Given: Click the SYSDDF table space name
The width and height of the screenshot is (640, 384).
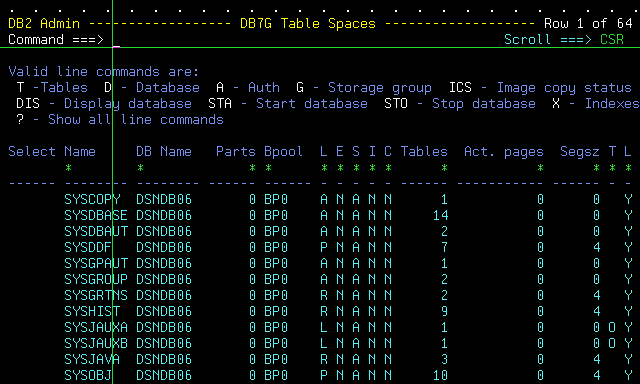Looking at the screenshot, I should 88,247.
